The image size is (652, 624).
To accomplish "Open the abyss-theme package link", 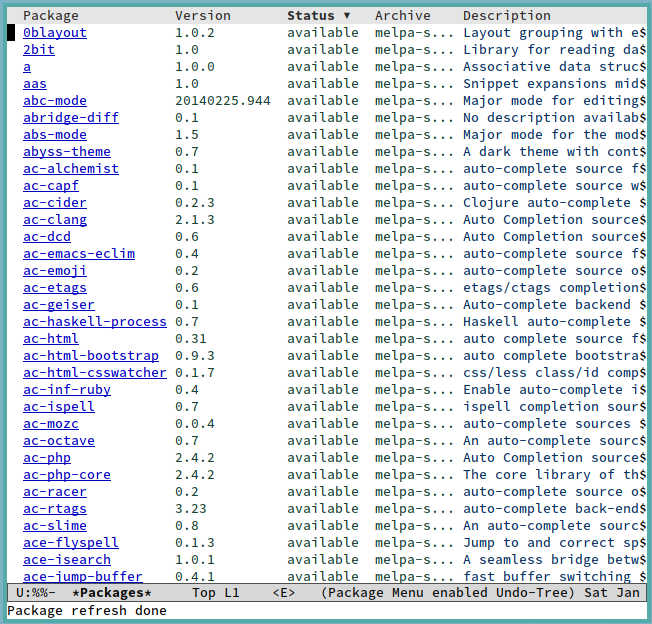I will (67, 151).
